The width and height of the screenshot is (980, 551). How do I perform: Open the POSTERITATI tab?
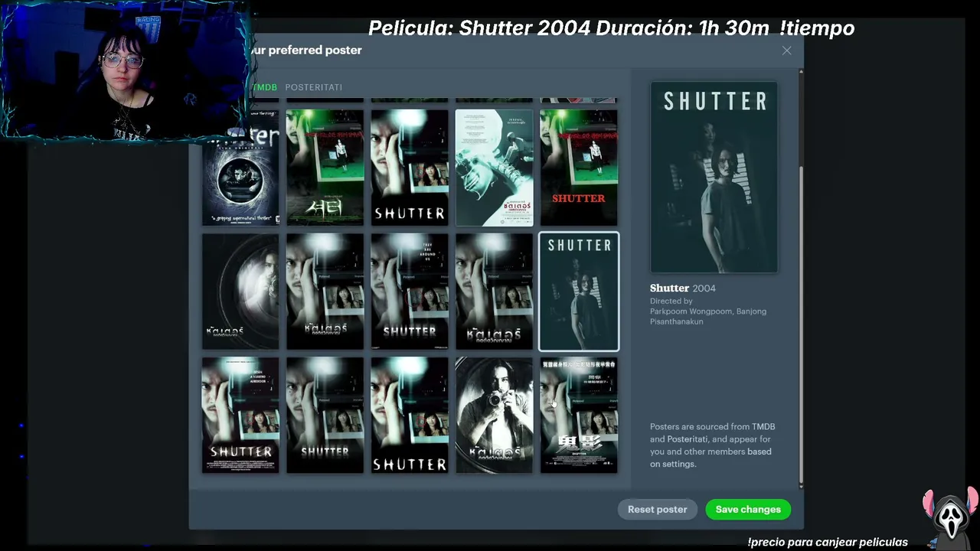[313, 87]
